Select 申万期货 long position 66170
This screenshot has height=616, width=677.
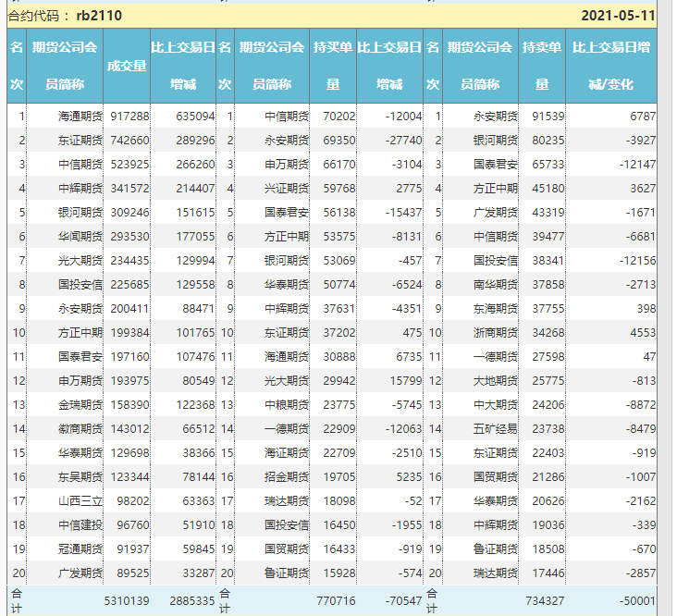point(339,165)
